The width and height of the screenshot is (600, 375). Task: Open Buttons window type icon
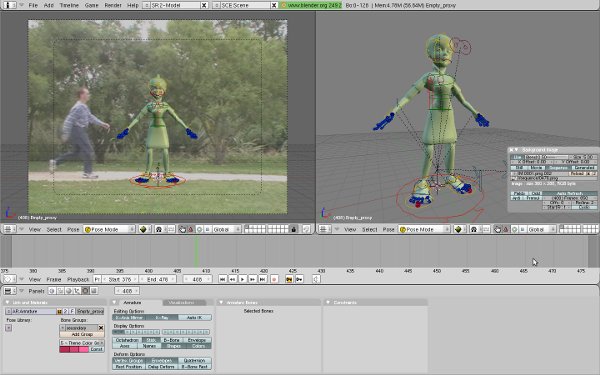[9, 291]
